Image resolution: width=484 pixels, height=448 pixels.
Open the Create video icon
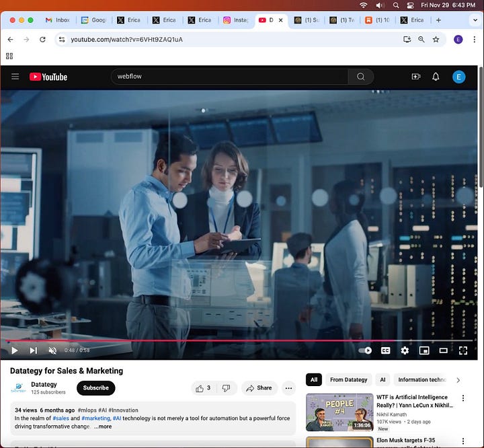point(416,76)
